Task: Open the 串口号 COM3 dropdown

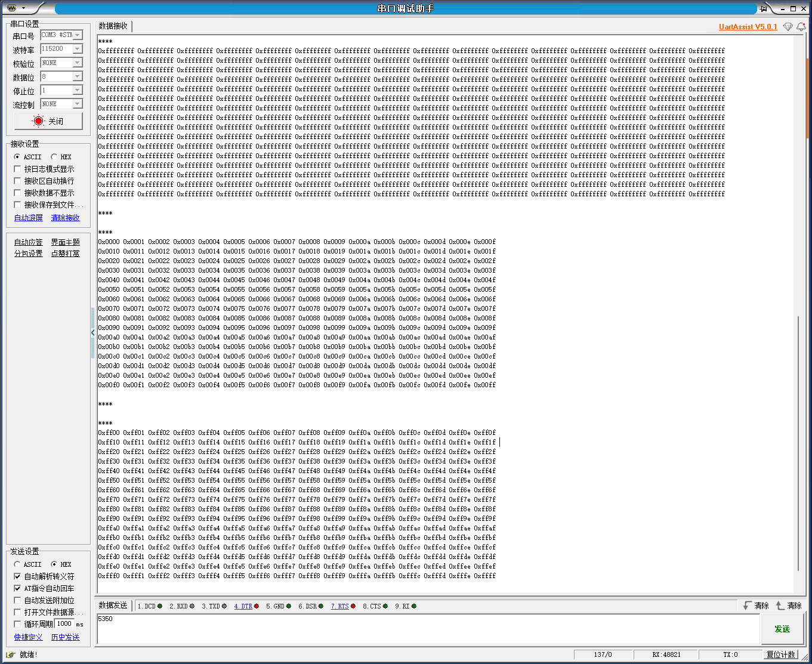Action: [x=78, y=35]
